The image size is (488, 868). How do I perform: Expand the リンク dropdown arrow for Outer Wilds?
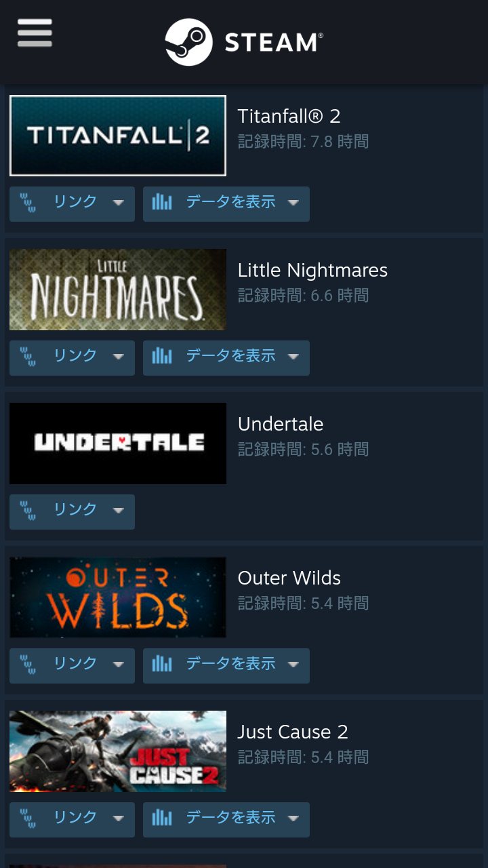pyautogui.click(x=118, y=665)
